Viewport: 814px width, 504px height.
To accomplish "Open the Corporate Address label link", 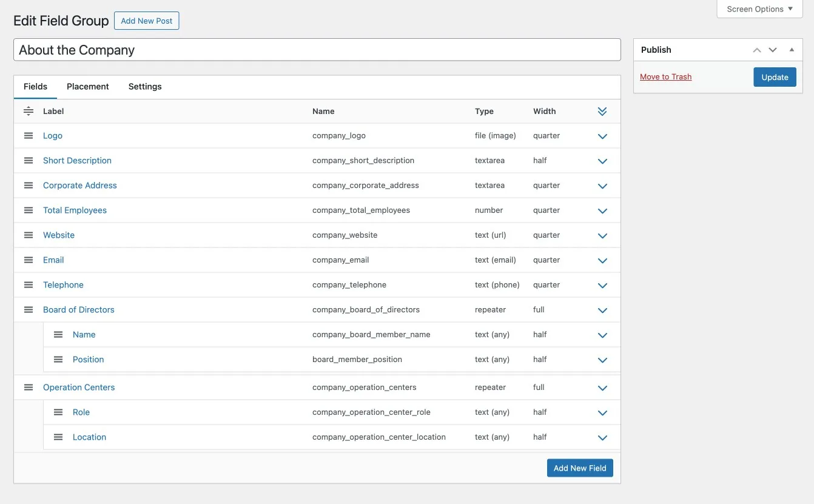I will pyautogui.click(x=80, y=186).
